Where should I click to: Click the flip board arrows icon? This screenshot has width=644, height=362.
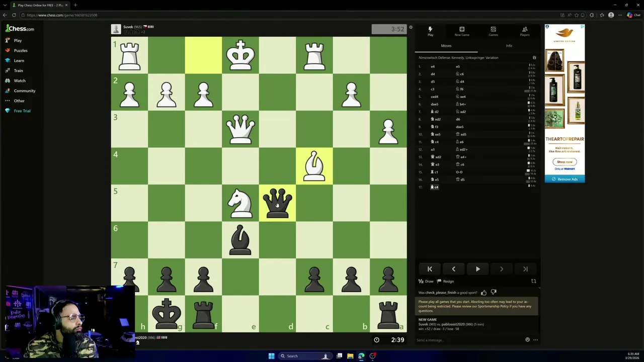[x=533, y=282]
